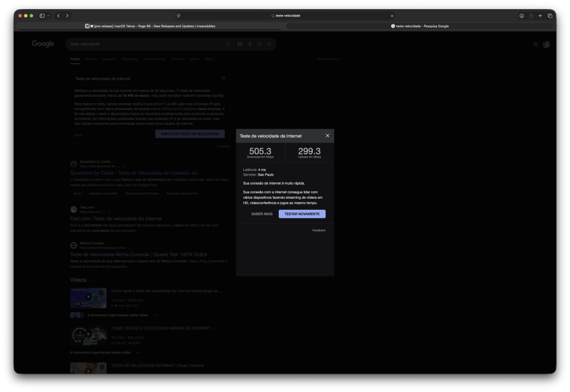Play the Max Dicas video thumbnail
570x392 pixels.
click(88, 336)
